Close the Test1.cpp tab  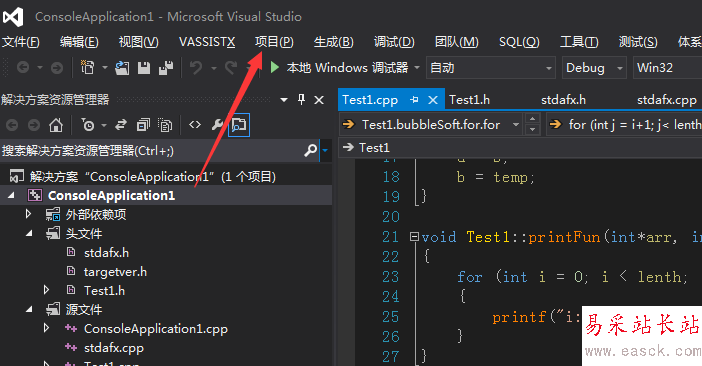coord(432,100)
